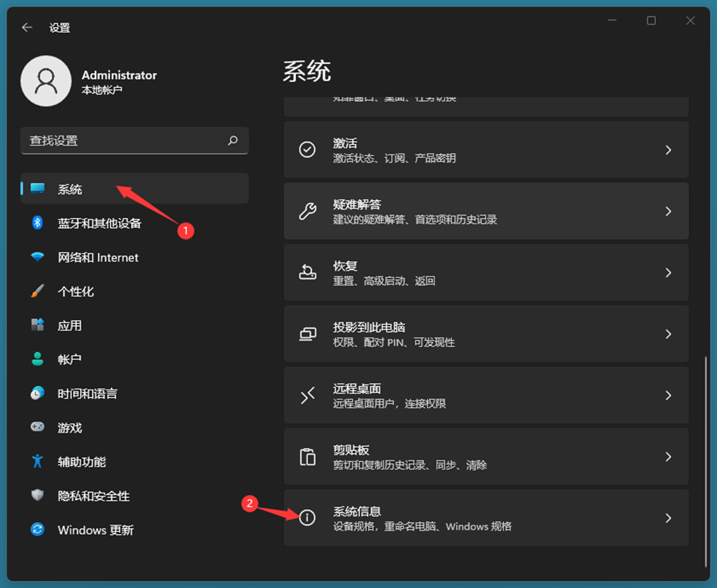The height and width of the screenshot is (588, 717).
Task: Open 远程桌面 with its chevron
Action: [668, 395]
